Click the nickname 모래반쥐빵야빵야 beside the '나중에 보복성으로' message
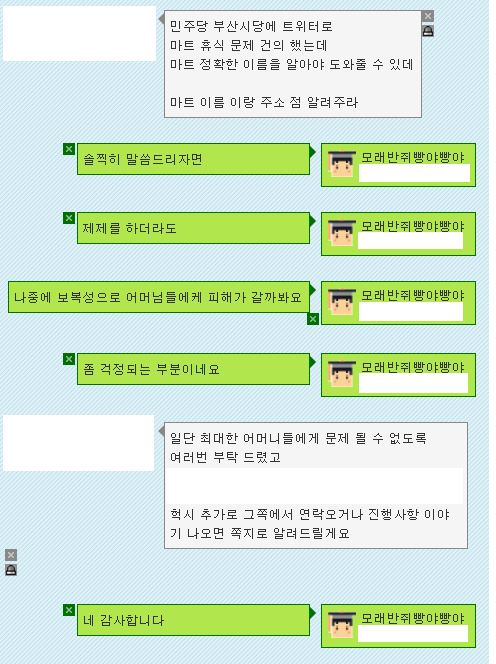The image size is (496, 664). 413,295
